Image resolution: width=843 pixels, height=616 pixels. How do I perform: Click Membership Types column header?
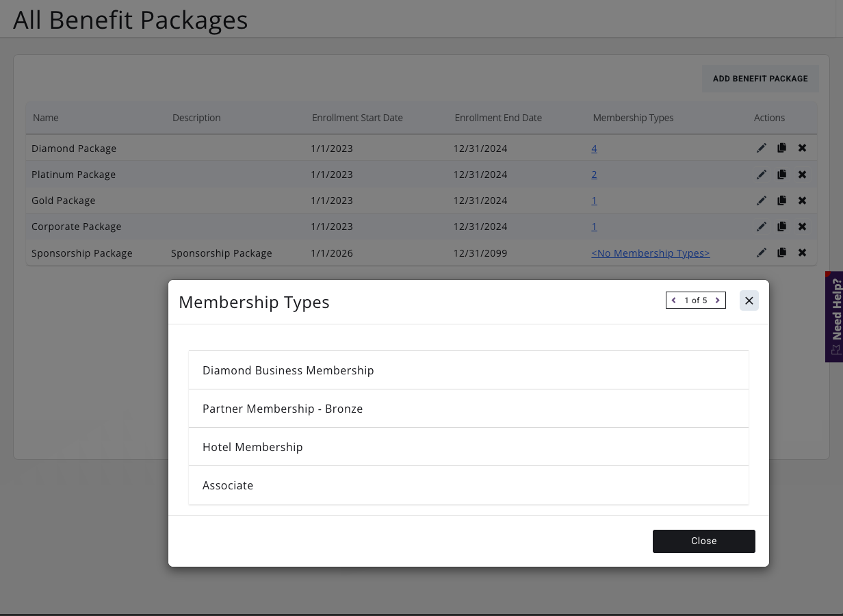[x=633, y=118]
